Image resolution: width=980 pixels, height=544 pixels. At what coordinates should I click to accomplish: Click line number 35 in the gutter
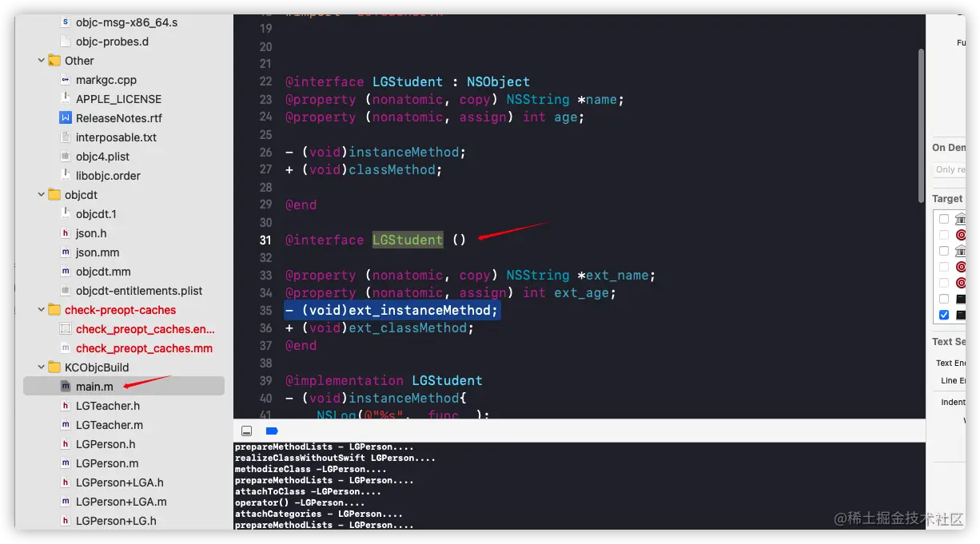coord(266,310)
